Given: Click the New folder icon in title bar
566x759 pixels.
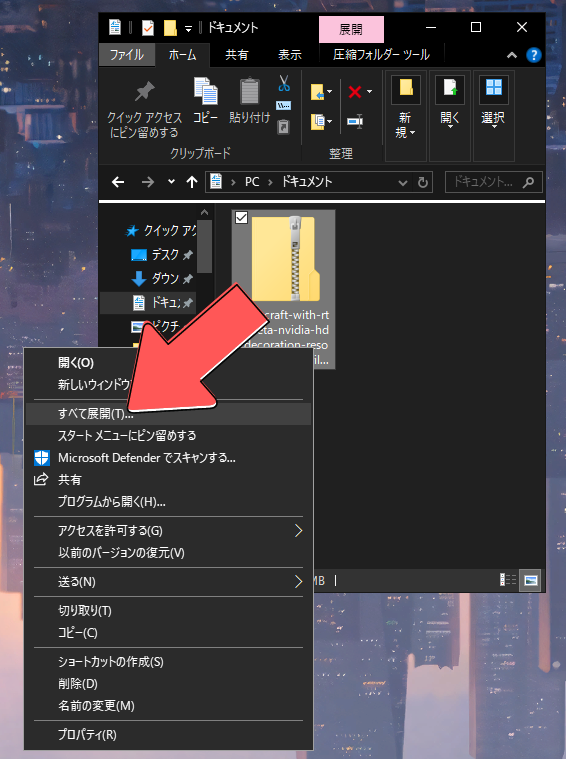Looking at the screenshot, I should [170, 28].
